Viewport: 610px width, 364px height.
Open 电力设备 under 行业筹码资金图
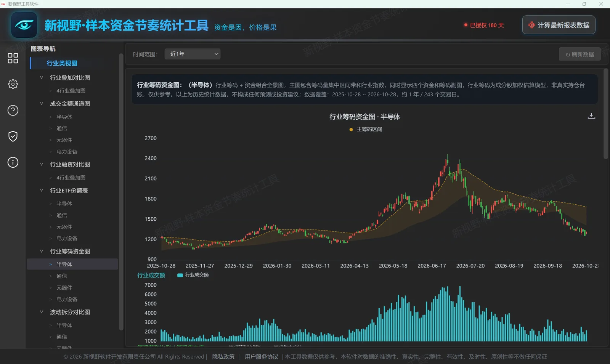pyautogui.click(x=67, y=299)
